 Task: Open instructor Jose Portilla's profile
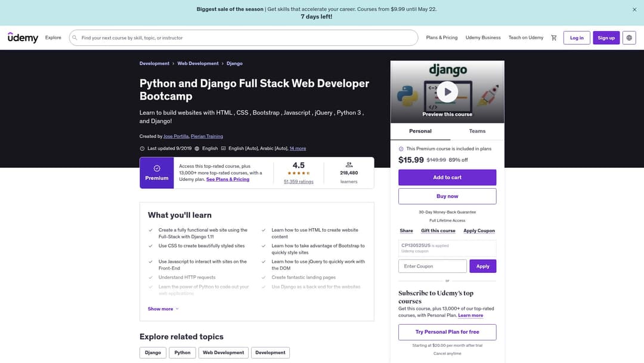[x=176, y=136]
